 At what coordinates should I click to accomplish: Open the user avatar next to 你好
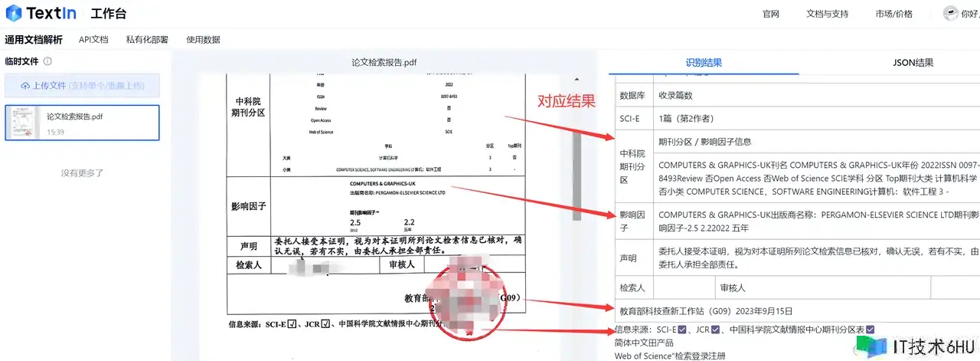tap(950, 14)
